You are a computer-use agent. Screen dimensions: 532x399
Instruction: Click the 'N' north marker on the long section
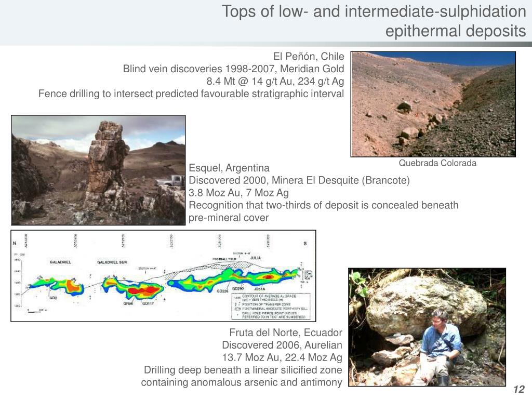point(15,243)
